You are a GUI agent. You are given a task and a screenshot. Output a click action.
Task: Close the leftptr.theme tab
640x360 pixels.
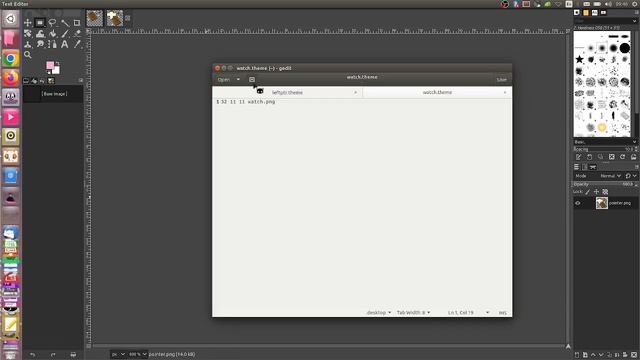[x=356, y=93]
